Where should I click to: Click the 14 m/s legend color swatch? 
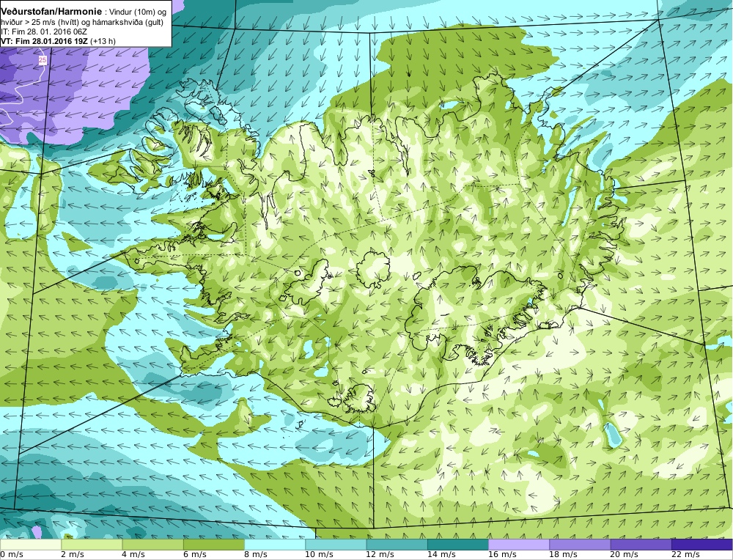coord(457,545)
